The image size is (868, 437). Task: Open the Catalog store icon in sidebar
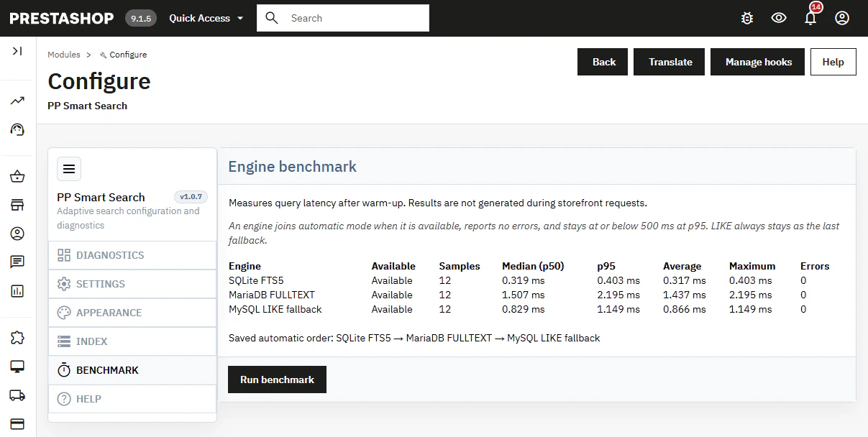[17, 206]
